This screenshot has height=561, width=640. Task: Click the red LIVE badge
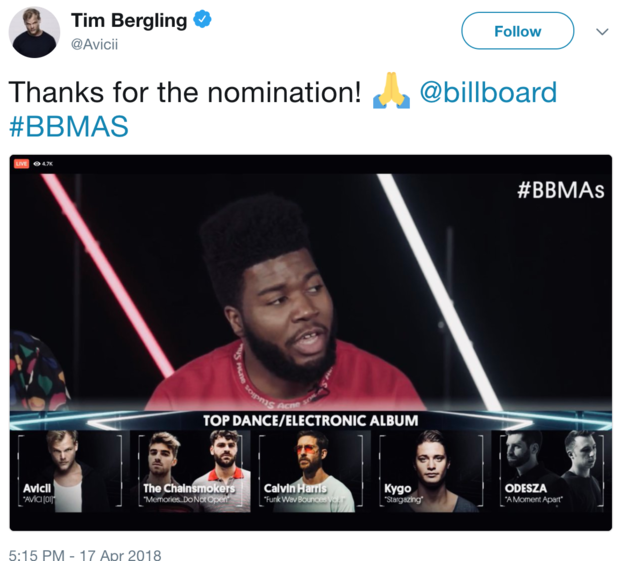coord(21,163)
